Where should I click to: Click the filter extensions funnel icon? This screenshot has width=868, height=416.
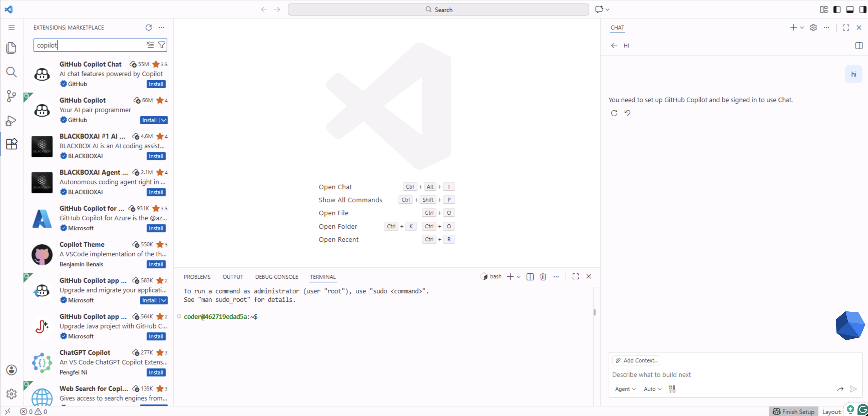coord(162,45)
